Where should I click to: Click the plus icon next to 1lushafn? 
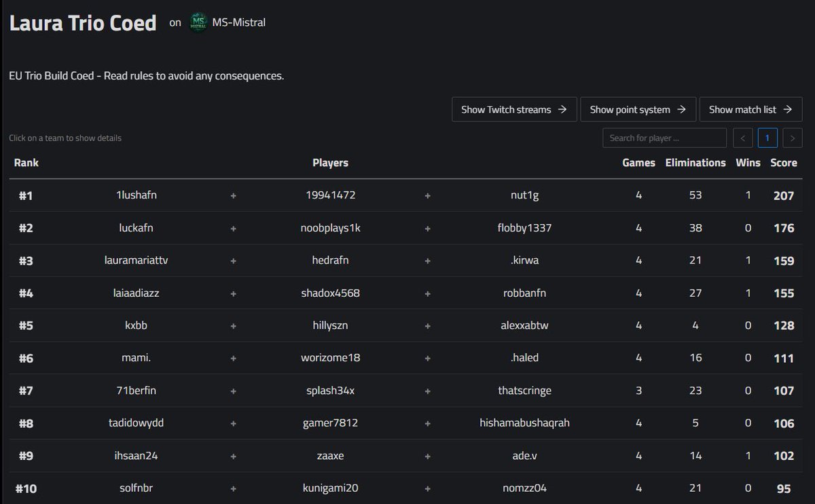pos(233,196)
